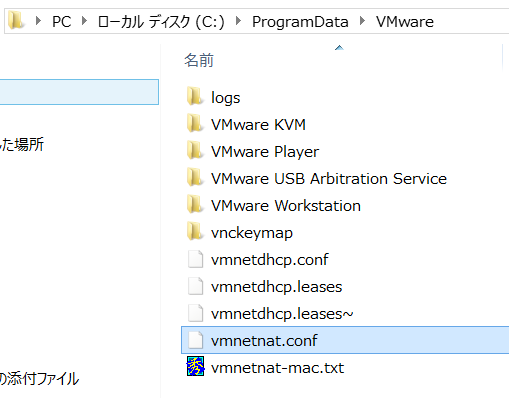The width and height of the screenshot is (509, 398).
Task: Select the VMware Player folder icon
Action: tap(195, 150)
